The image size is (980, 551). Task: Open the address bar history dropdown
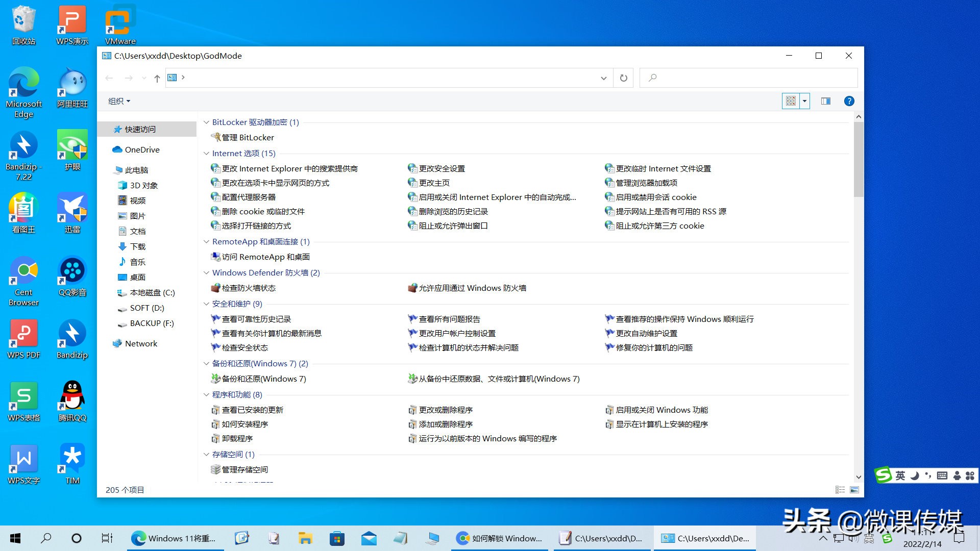604,78
